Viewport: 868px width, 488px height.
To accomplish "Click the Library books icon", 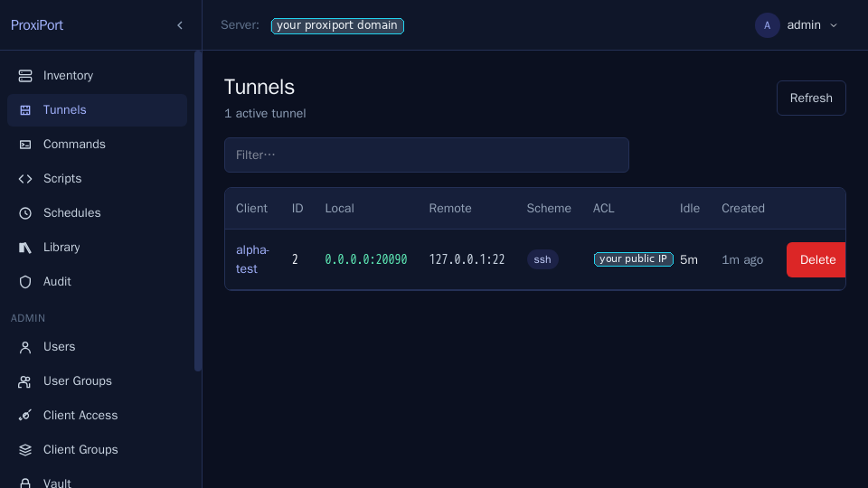I will tap(25, 248).
